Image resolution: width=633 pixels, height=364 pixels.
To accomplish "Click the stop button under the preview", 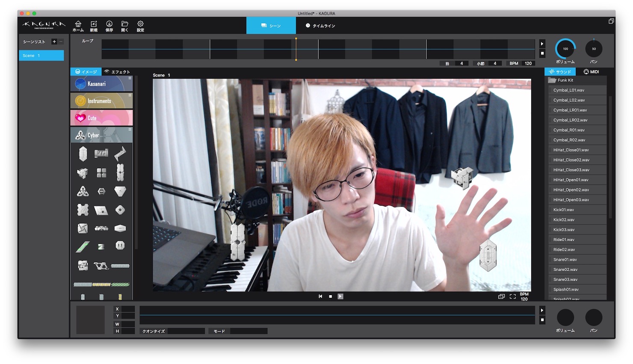I will 330,296.
